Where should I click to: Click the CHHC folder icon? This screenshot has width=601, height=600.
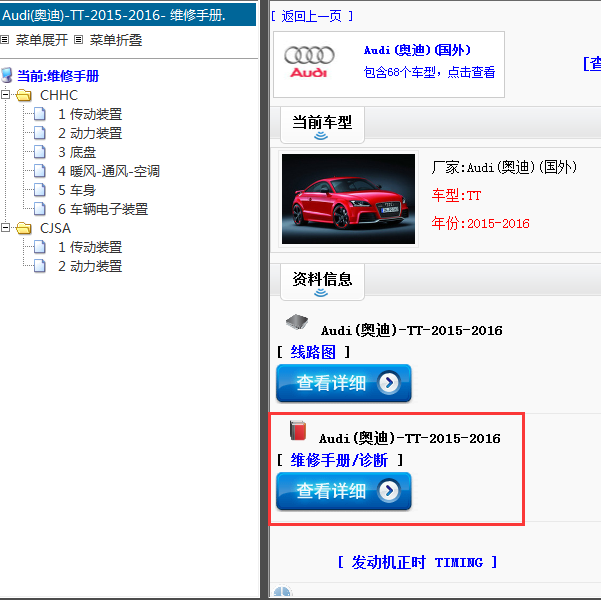[x=24, y=95]
